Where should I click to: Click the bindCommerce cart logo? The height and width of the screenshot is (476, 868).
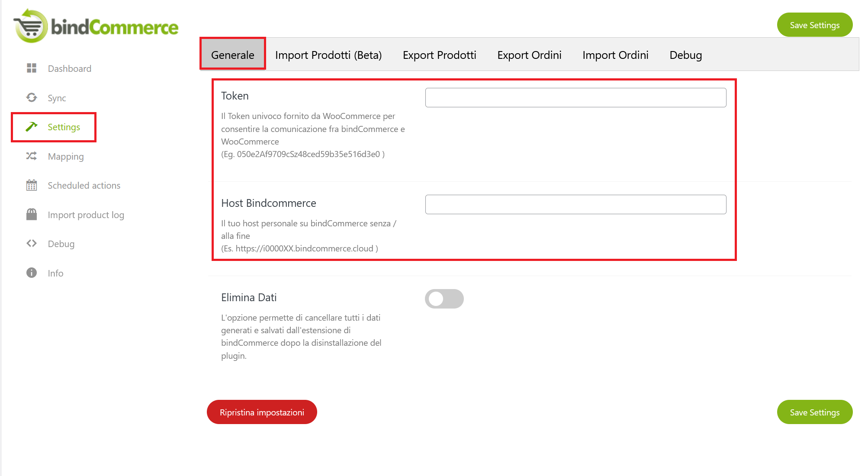tap(30, 26)
